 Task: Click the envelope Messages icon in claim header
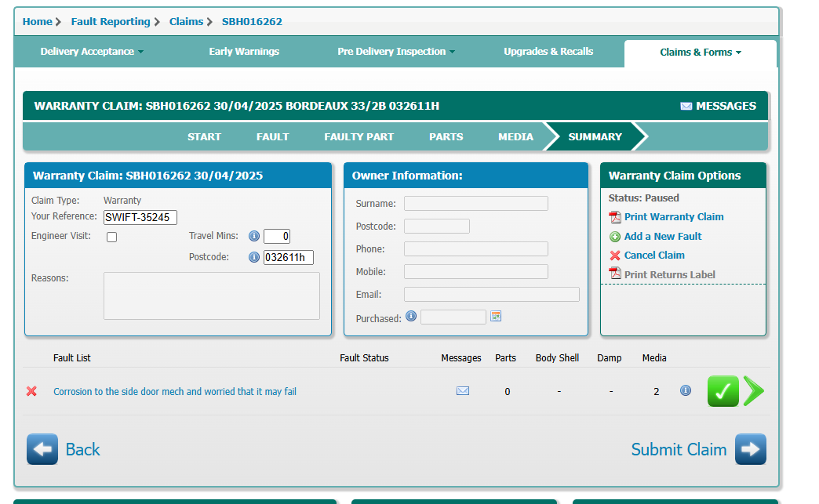686,106
